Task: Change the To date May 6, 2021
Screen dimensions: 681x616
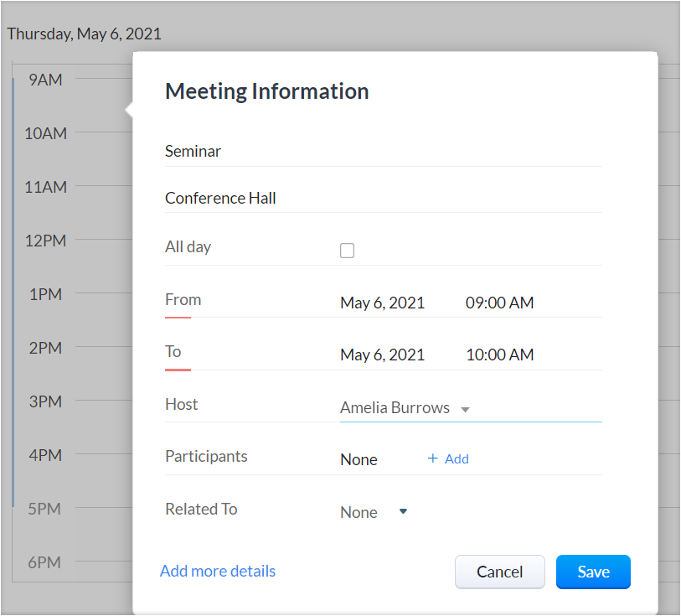Action: (x=382, y=355)
